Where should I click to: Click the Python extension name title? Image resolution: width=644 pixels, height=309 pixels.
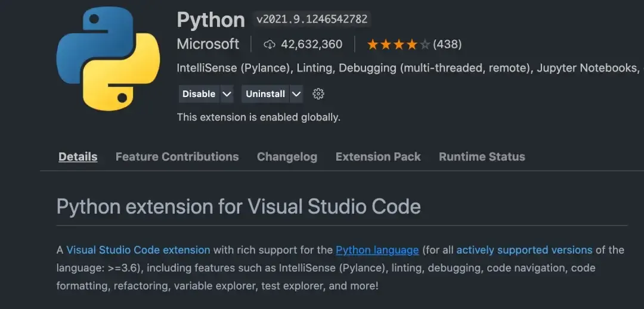pos(210,20)
